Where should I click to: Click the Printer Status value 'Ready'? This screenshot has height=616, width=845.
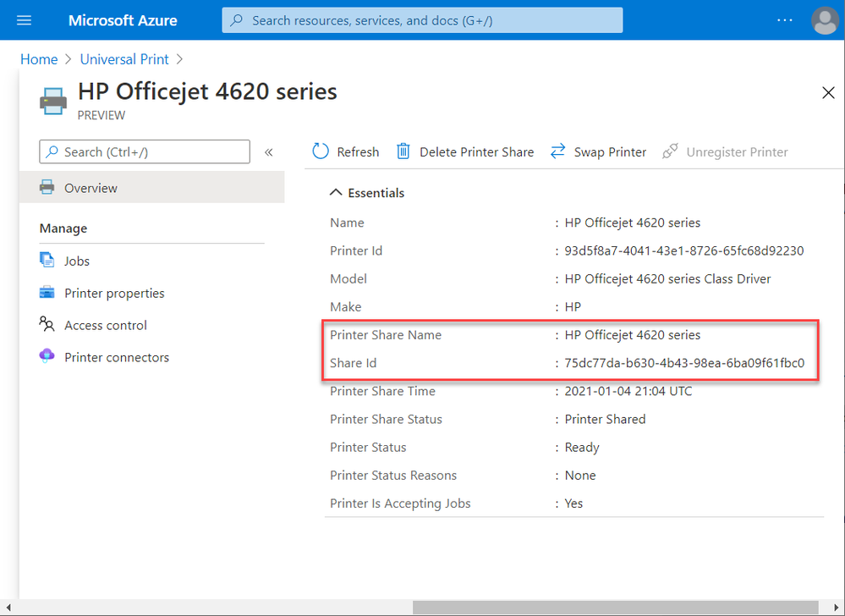point(582,448)
